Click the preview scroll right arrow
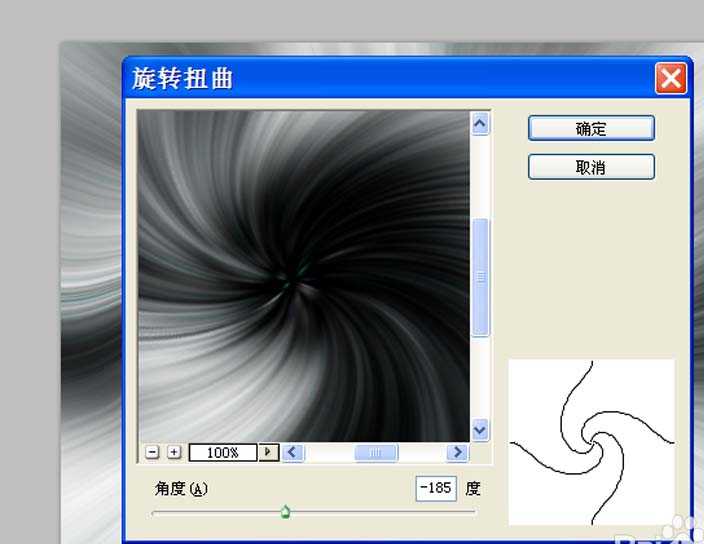This screenshot has width=704, height=544. point(458,452)
